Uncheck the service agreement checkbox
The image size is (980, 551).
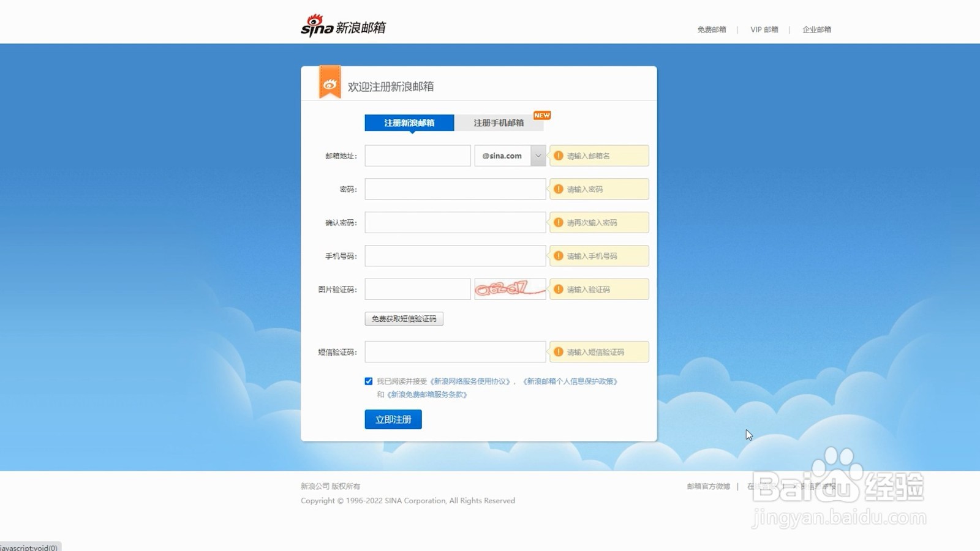[368, 380]
